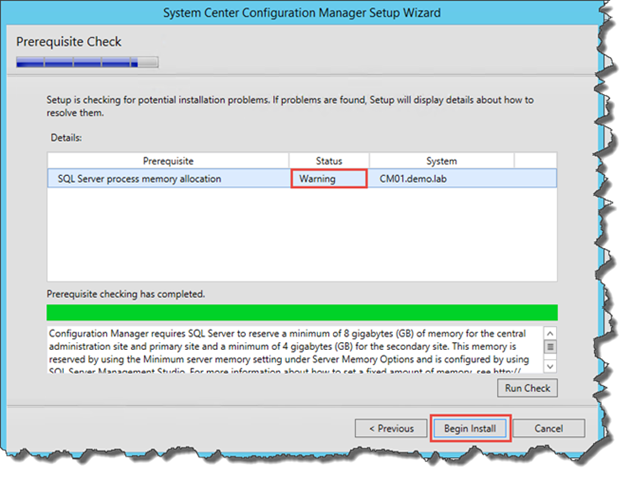Click the CM01.demo.lab system cell
631x481 pixels.
pyautogui.click(x=413, y=179)
